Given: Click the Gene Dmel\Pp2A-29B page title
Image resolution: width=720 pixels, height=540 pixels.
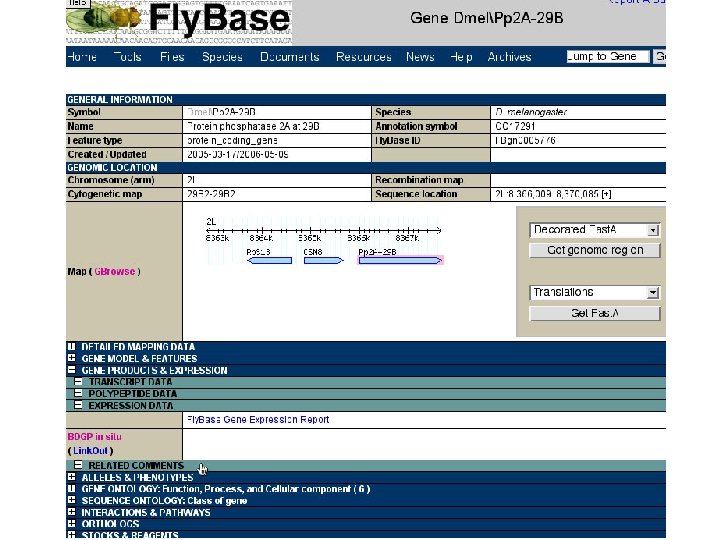Looking at the screenshot, I should click(487, 18).
